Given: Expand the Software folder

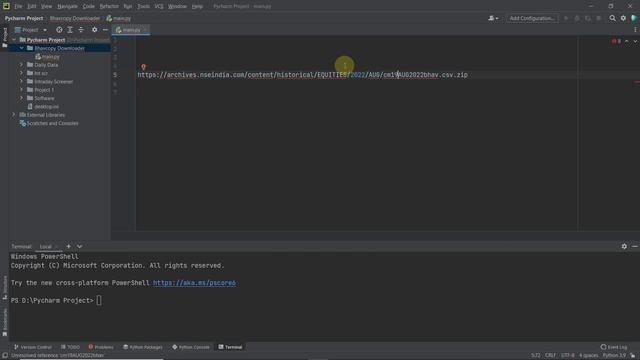Looking at the screenshot, I should coord(22,98).
